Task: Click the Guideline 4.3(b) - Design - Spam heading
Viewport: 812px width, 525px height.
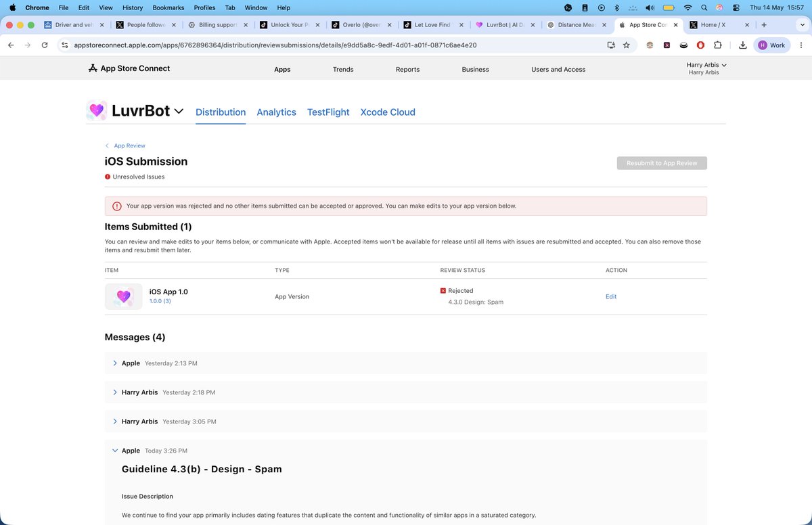Action: click(202, 469)
